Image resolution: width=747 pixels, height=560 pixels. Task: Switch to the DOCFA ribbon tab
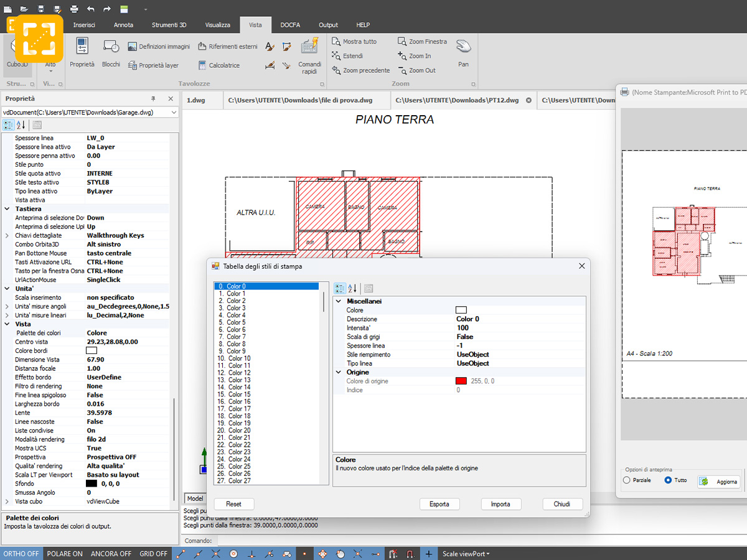[290, 25]
